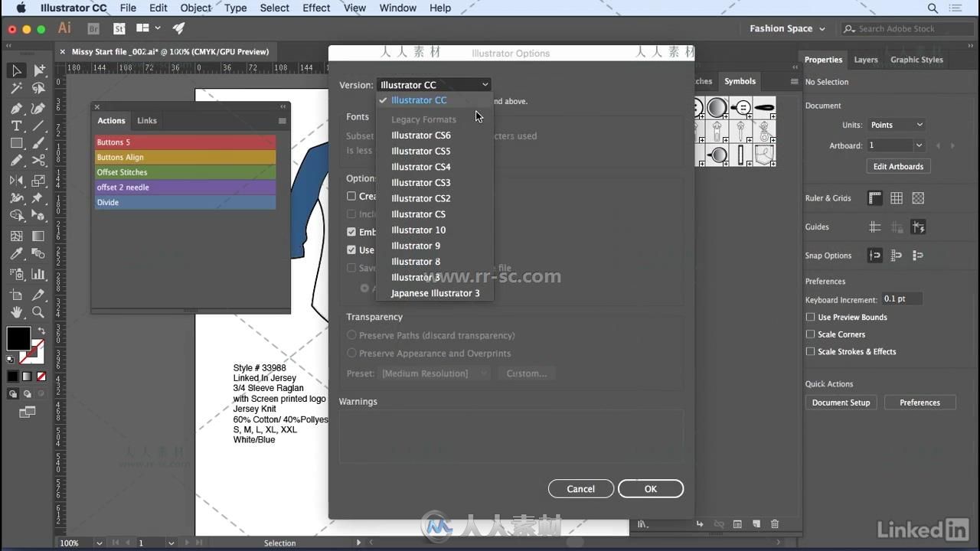Viewport: 980px width, 551px height.
Task: Choose the Magic Wand tool
Action: pyautogui.click(x=16, y=89)
